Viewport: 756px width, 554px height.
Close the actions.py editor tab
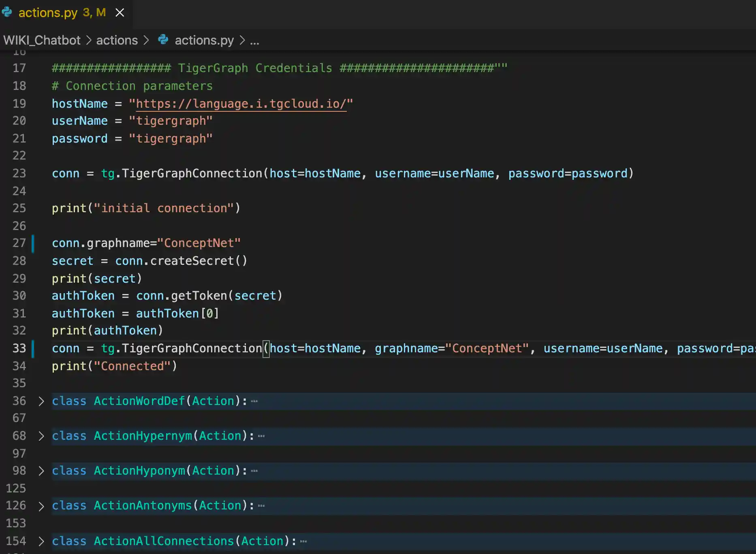pyautogui.click(x=120, y=13)
